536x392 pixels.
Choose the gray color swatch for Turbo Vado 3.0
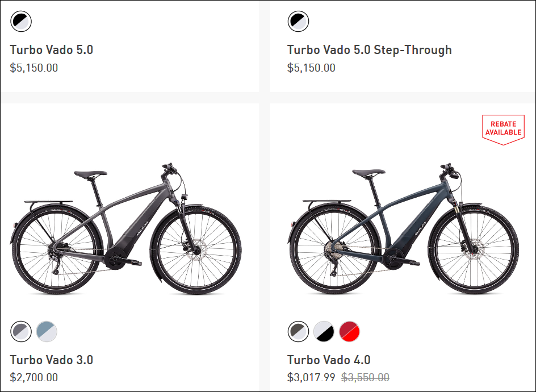pos(21,331)
